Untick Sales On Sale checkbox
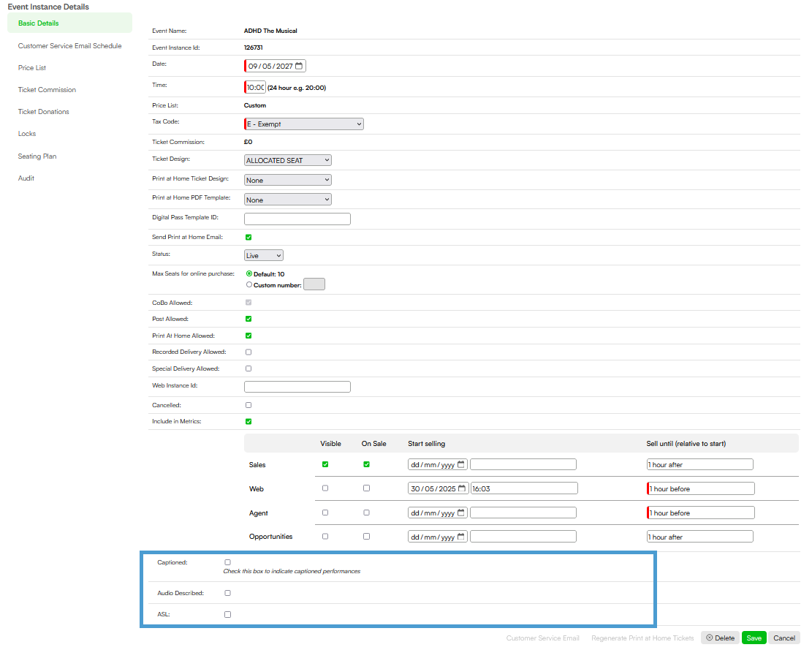812x650 pixels. click(x=367, y=464)
